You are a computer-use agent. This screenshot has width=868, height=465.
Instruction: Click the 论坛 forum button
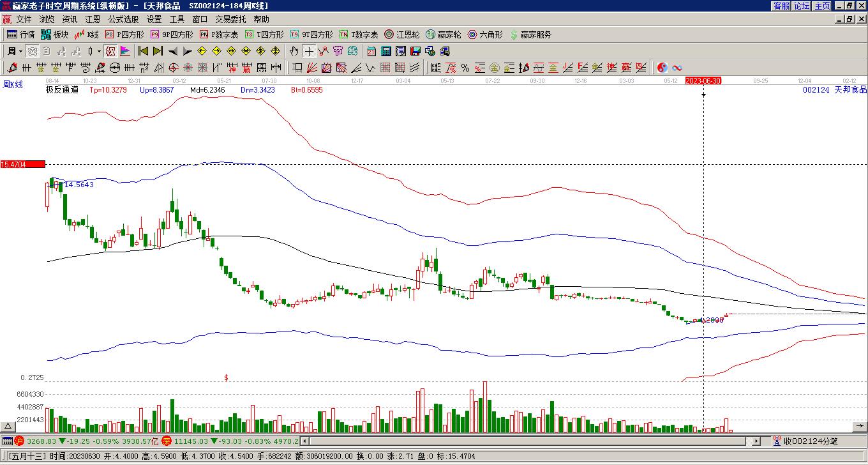pyautogui.click(x=802, y=6)
